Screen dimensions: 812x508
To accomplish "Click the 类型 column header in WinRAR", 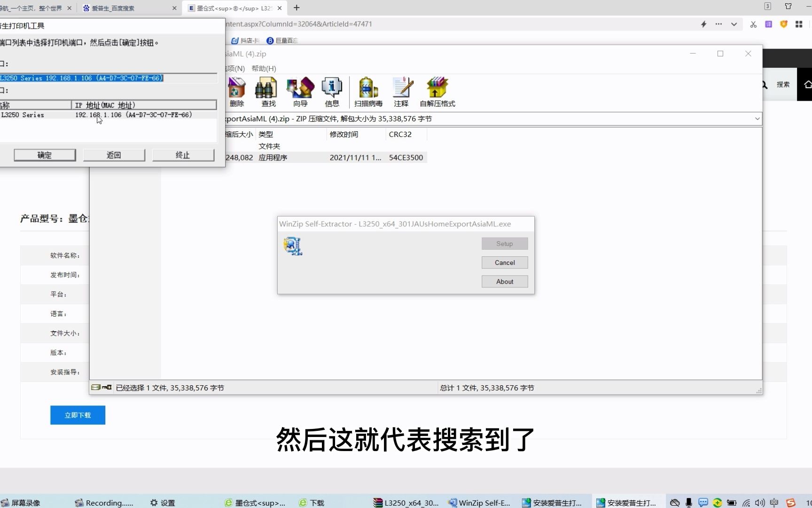I will click(x=291, y=134).
